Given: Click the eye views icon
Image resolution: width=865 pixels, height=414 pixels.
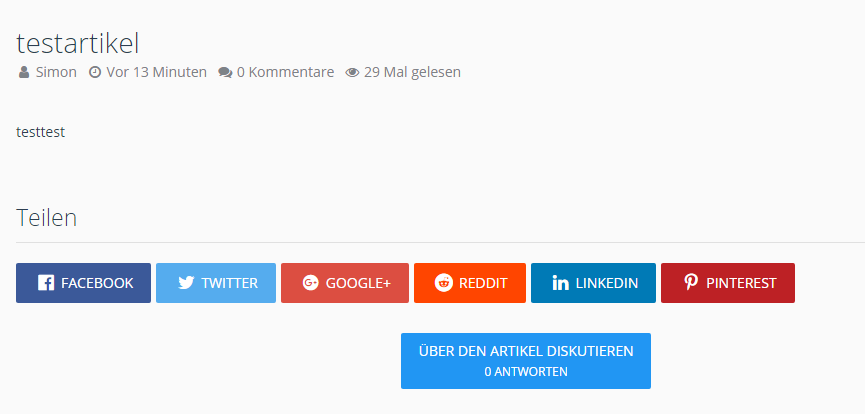Looking at the screenshot, I should pos(352,72).
